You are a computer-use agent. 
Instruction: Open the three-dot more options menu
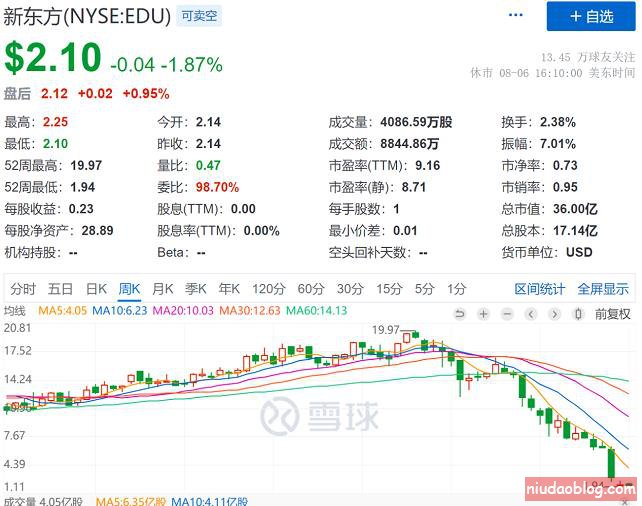[x=515, y=15]
